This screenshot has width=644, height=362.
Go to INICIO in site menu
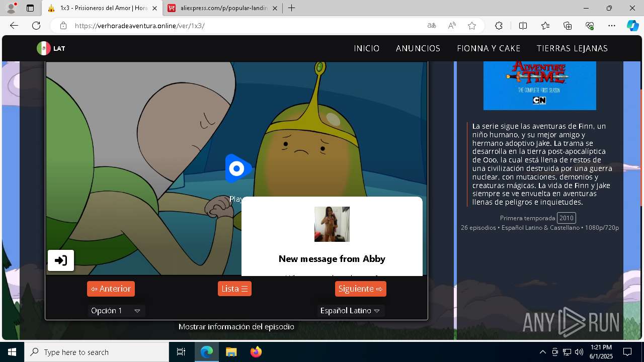(367, 48)
